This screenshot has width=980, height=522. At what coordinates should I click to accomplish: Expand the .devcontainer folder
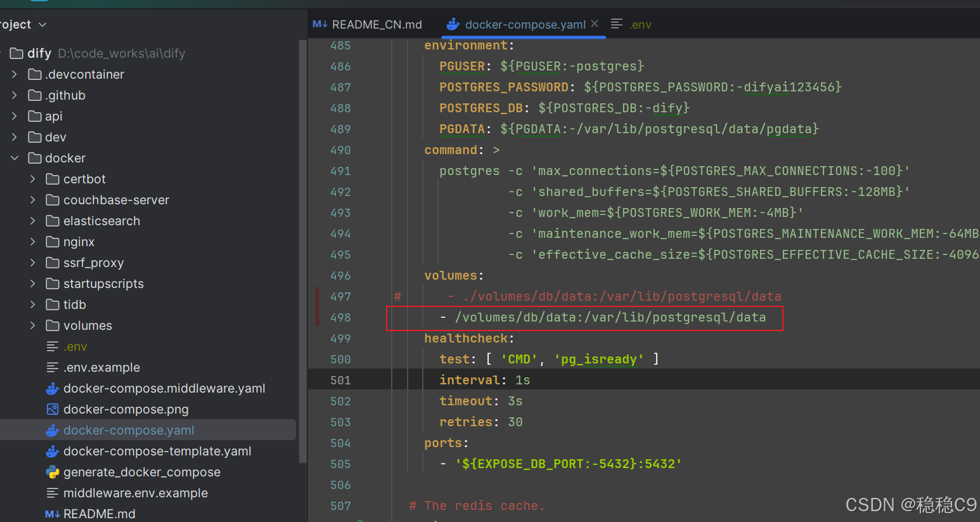click(x=15, y=74)
